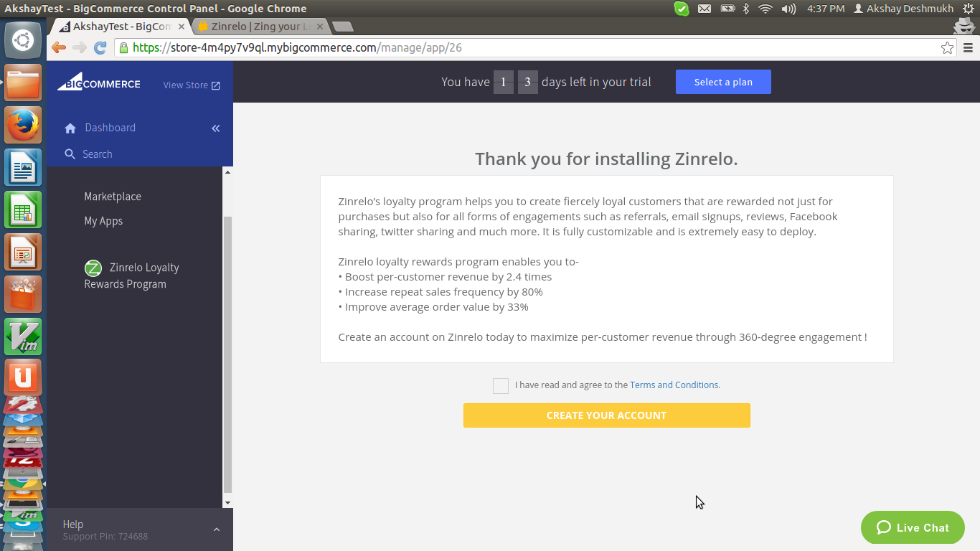The width and height of the screenshot is (980, 551).
Task: Open system settings gear menu
Action: [969, 9]
